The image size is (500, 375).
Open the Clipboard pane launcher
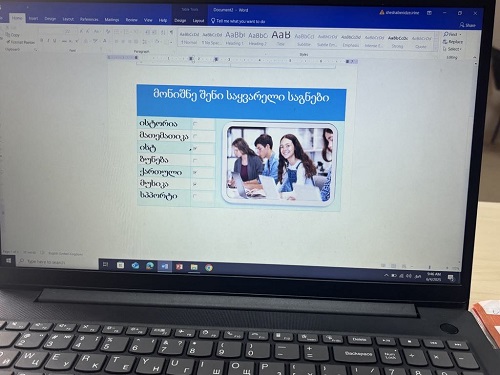[36, 50]
